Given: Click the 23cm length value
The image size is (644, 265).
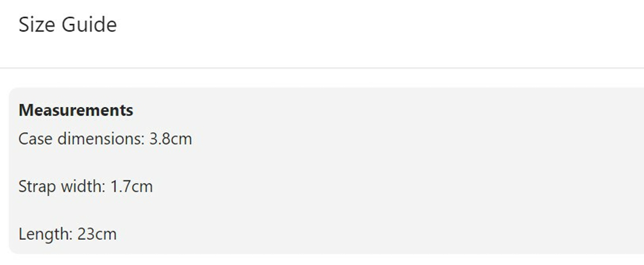Looking at the screenshot, I should click(x=97, y=234).
